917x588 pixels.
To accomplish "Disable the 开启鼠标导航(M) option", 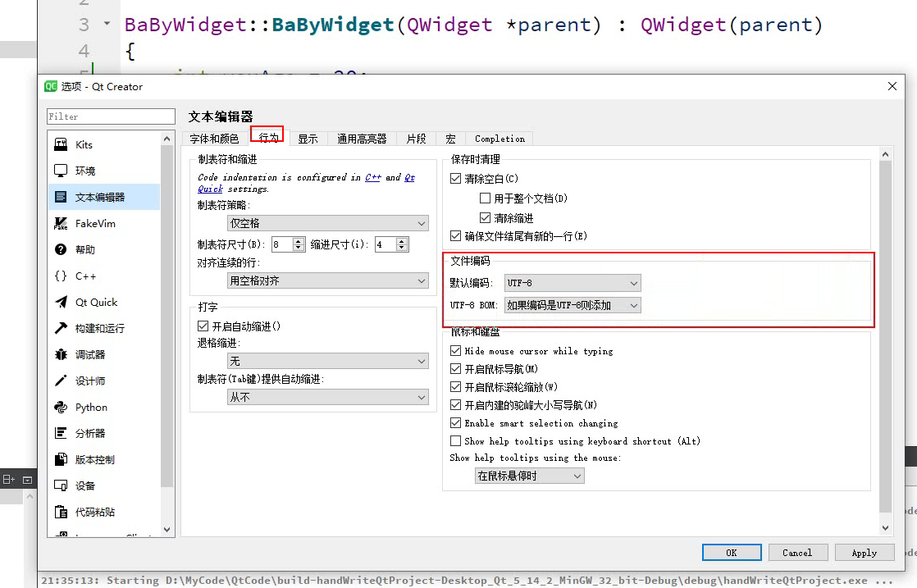I will (456, 368).
